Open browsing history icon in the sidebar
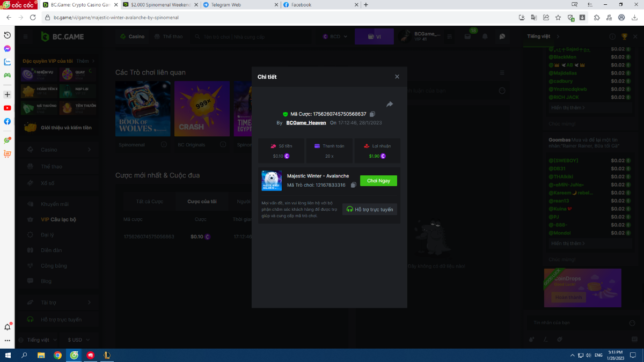 (x=8, y=35)
